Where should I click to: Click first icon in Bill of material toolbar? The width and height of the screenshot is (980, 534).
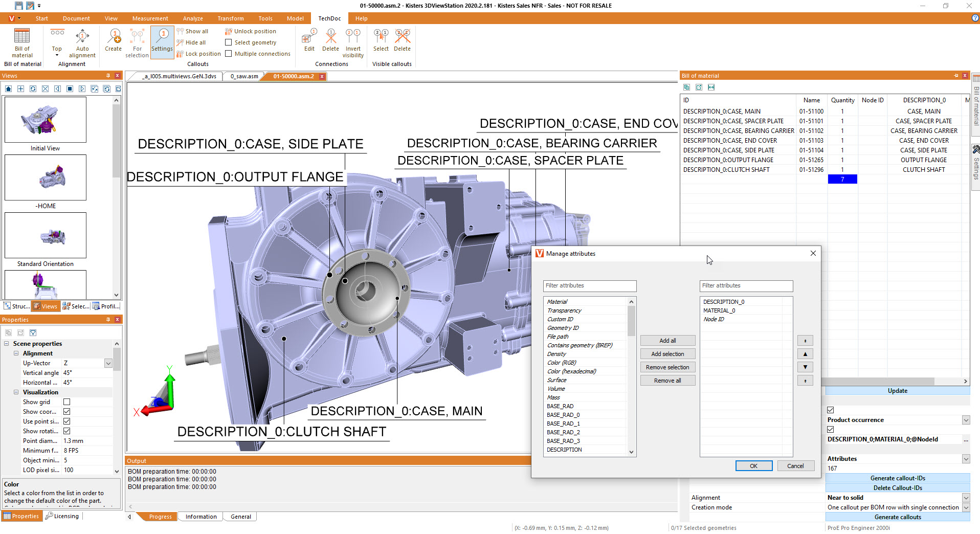(686, 87)
